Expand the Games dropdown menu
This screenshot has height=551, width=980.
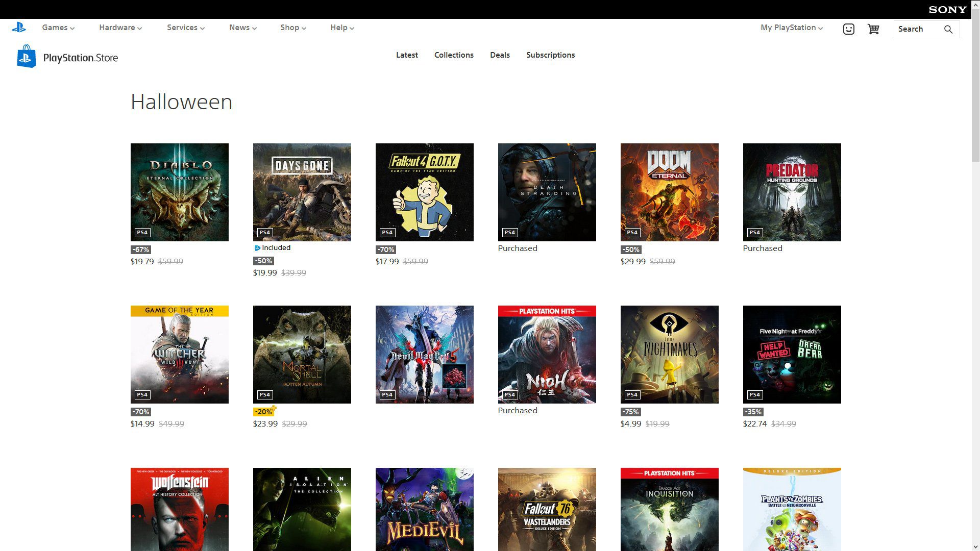coord(58,28)
